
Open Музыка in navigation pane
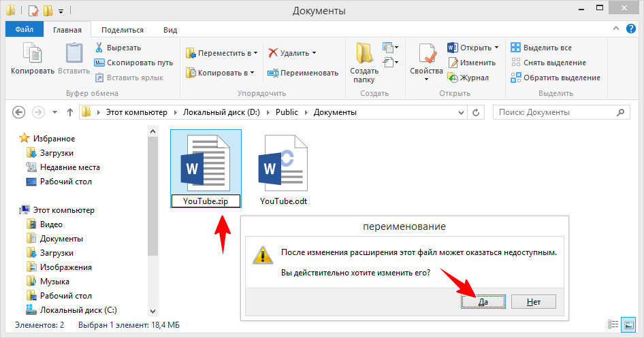click(48, 282)
